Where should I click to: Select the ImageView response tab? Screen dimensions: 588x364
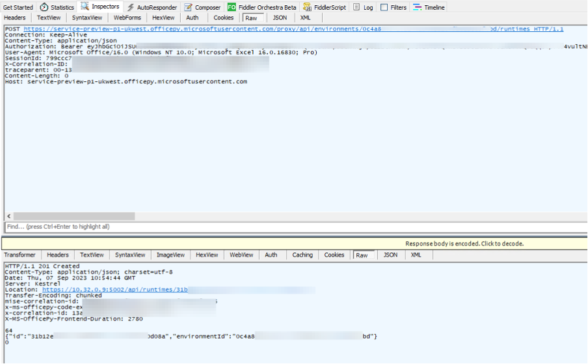pyautogui.click(x=170, y=255)
